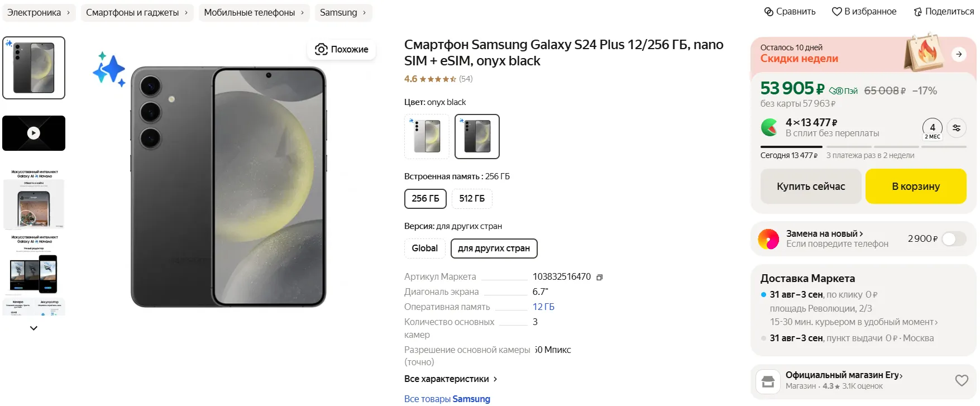Screen dimensions: 980x406
Task: Select 512 ГБ storage option
Action: [x=472, y=198]
